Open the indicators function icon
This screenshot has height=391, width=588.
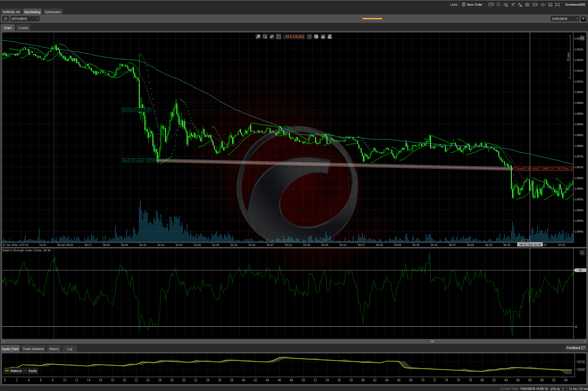point(316,37)
